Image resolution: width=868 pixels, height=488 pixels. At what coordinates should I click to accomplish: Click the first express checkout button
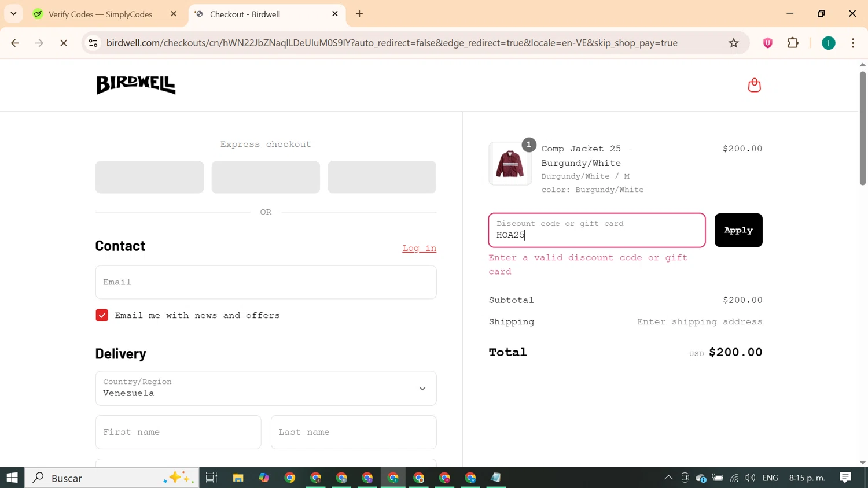[x=149, y=177]
